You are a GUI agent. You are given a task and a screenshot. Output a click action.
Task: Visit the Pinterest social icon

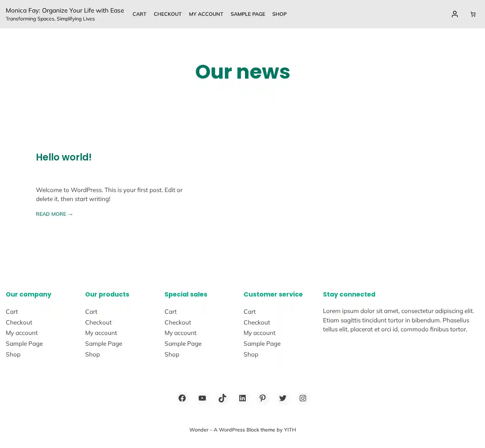coord(263,398)
